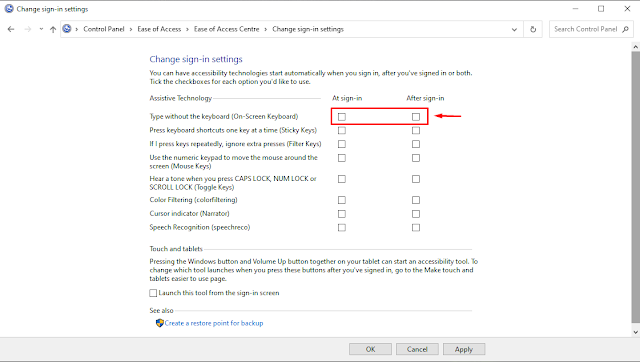Viewport: 640px width, 362px height.
Task: Click the scrollbar down arrow
Action: pyautogui.click(x=636, y=332)
